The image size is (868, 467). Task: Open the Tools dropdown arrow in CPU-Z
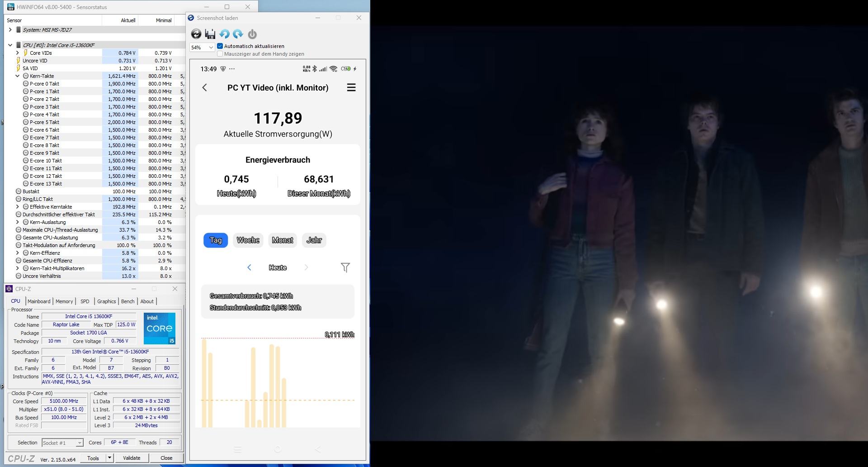[x=109, y=458]
